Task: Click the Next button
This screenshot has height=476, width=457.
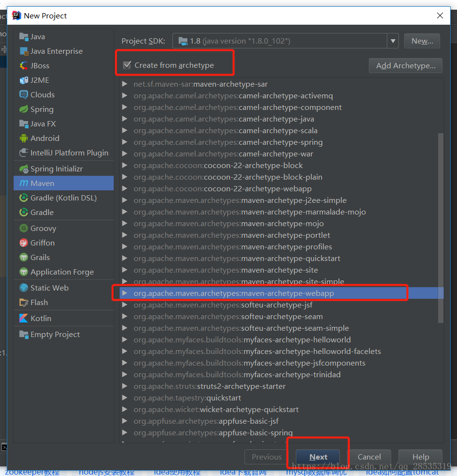Action: pos(318,457)
